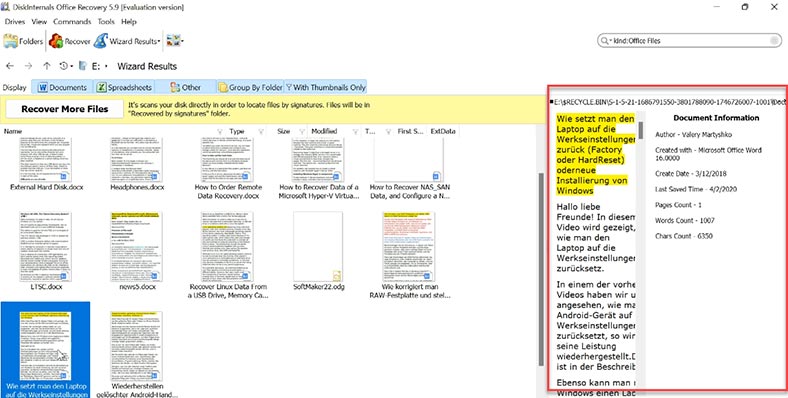Image resolution: width=788 pixels, height=398 pixels.
Task: Click the E: drive icon in path
Action: pos(83,66)
